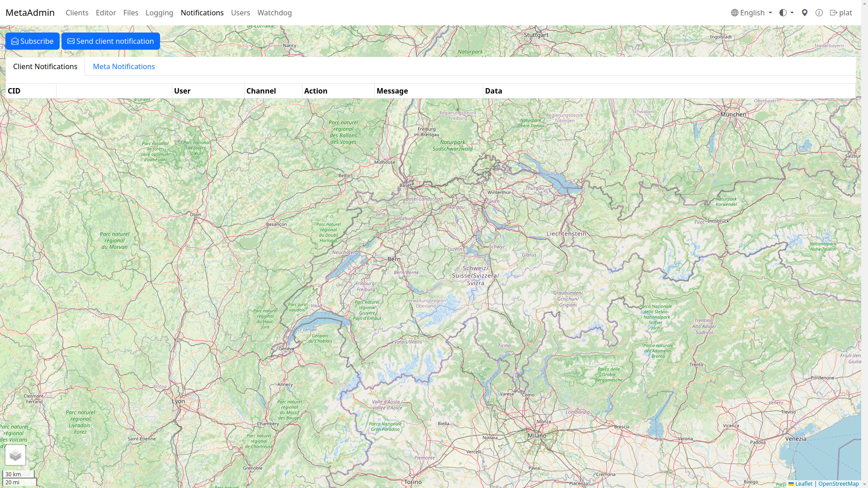868x488 pixels.
Task: Open the info circle icon
Action: click(819, 13)
